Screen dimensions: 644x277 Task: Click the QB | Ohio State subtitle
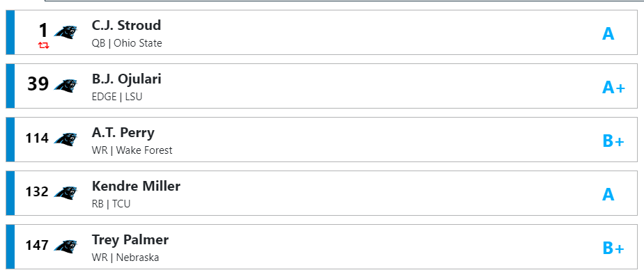coord(127,43)
